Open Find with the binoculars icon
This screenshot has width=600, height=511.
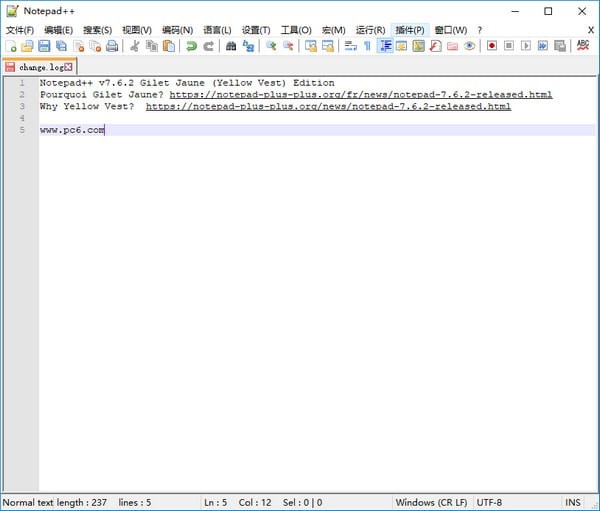(231, 46)
